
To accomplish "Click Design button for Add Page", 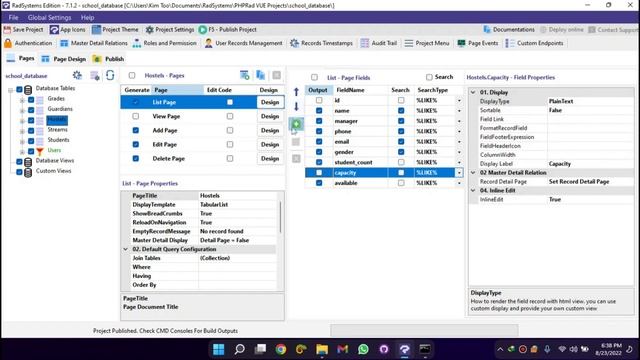I will (270, 130).
